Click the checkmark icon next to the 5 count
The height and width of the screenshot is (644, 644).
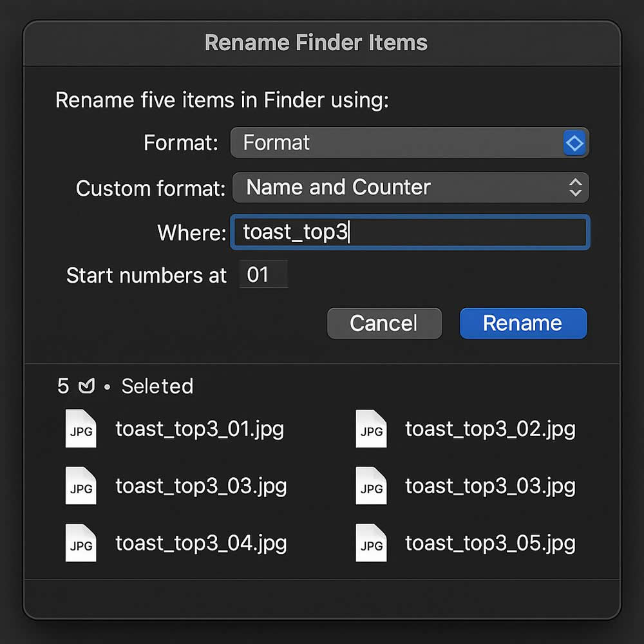pos(86,386)
